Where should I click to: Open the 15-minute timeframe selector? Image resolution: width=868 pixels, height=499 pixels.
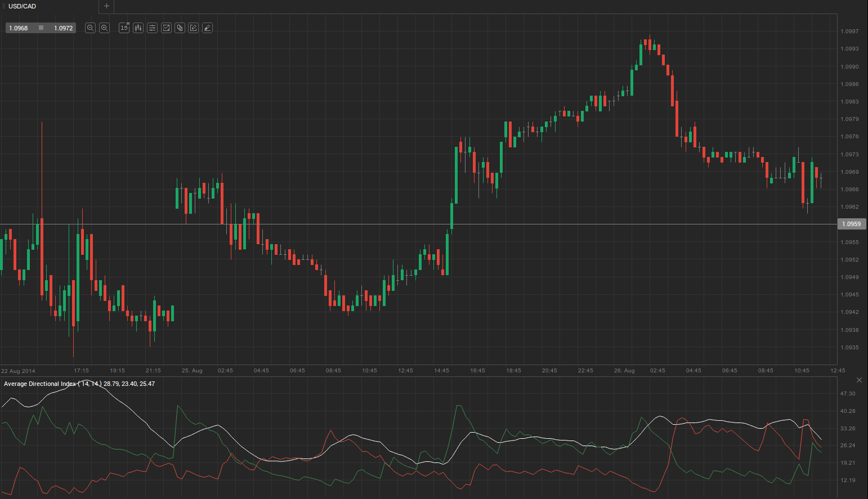click(124, 28)
